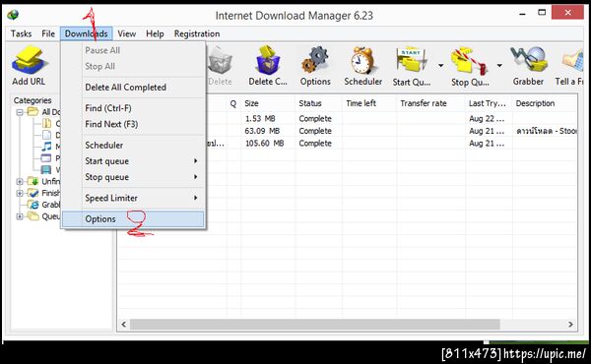Expand the Unfinished tree node
Viewport: 591px width, 364px height.
pyautogui.click(x=20, y=182)
